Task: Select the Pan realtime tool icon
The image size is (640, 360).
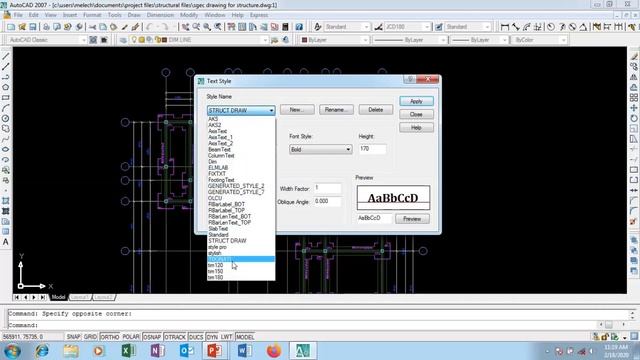Action: 186,27
